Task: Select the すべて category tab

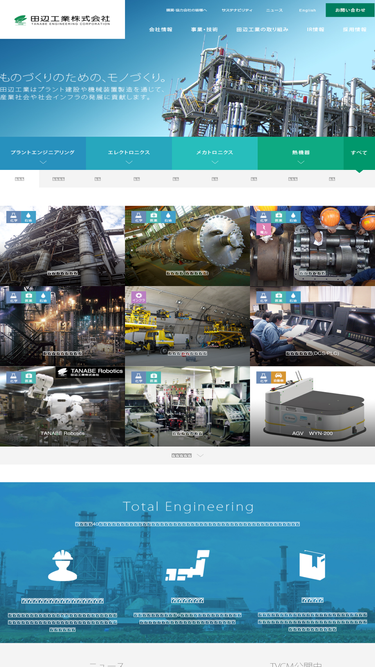Action: click(359, 153)
